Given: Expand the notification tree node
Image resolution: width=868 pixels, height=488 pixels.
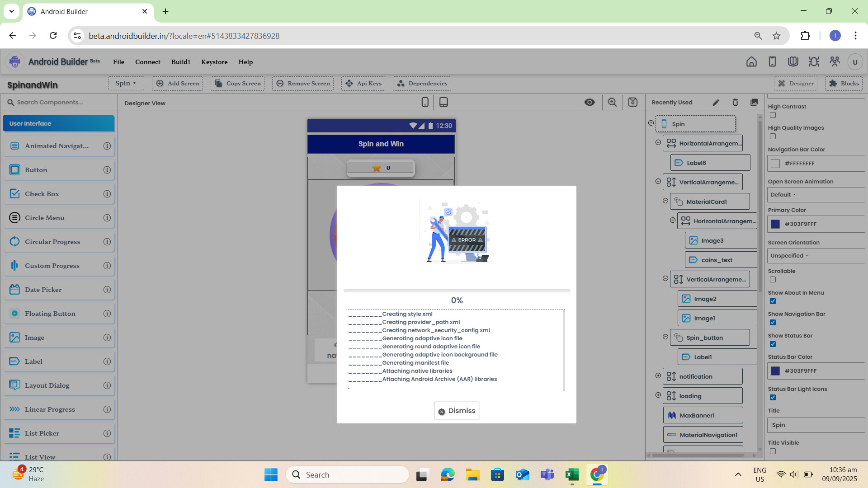Looking at the screenshot, I should (658, 376).
